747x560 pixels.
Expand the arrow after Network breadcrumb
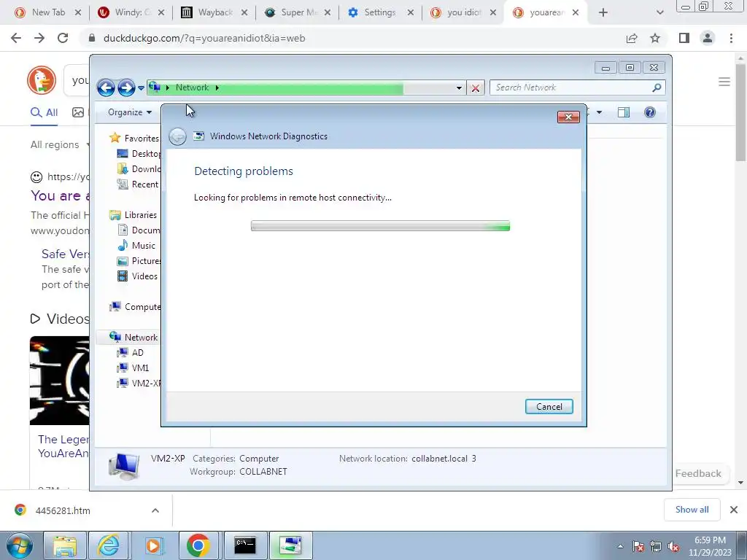[217, 87]
